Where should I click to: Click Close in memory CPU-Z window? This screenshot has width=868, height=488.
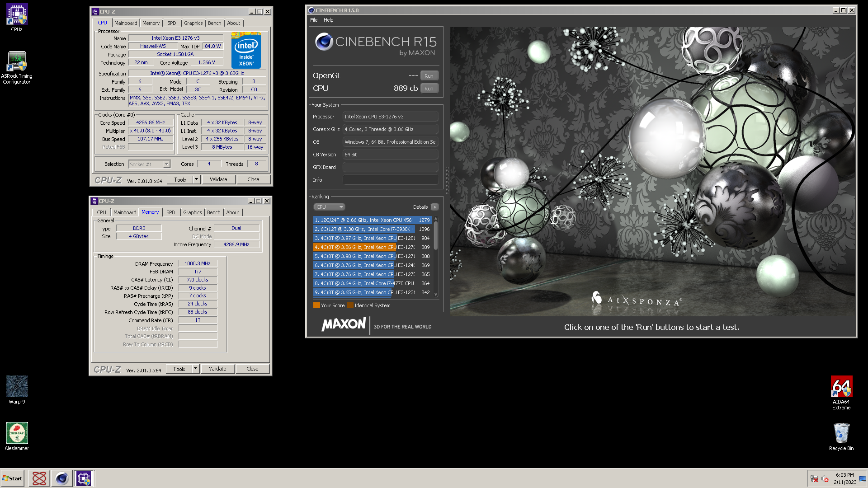(x=253, y=369)
